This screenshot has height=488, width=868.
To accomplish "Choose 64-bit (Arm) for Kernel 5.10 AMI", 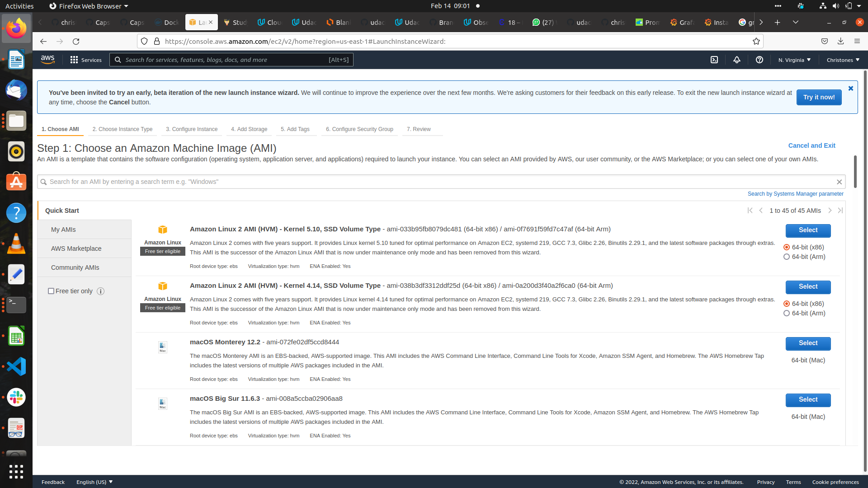I will [787, 257].
